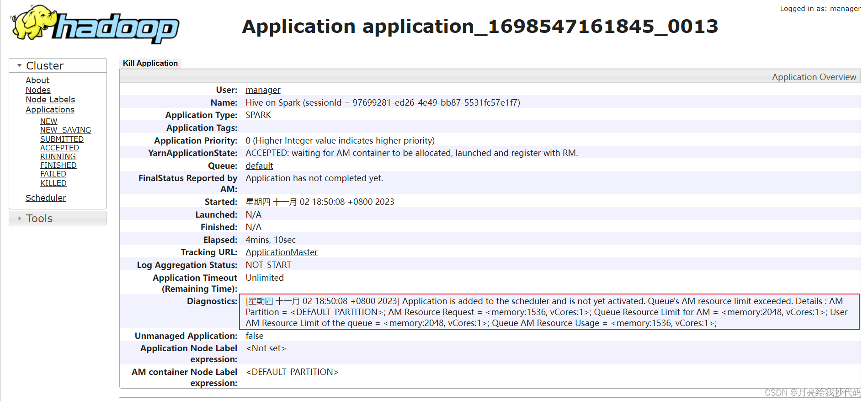Open user manager link

(263, 90)
